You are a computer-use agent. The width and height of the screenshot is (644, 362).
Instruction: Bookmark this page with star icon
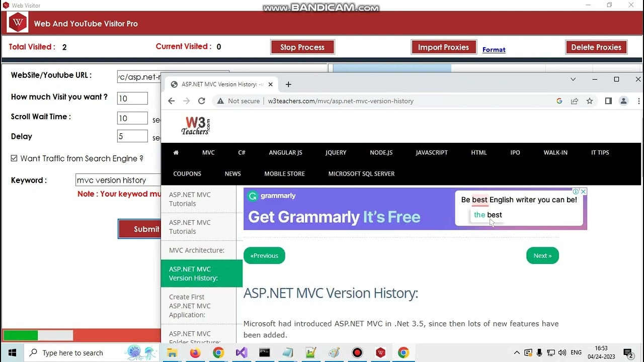click(x=590, y=101)
